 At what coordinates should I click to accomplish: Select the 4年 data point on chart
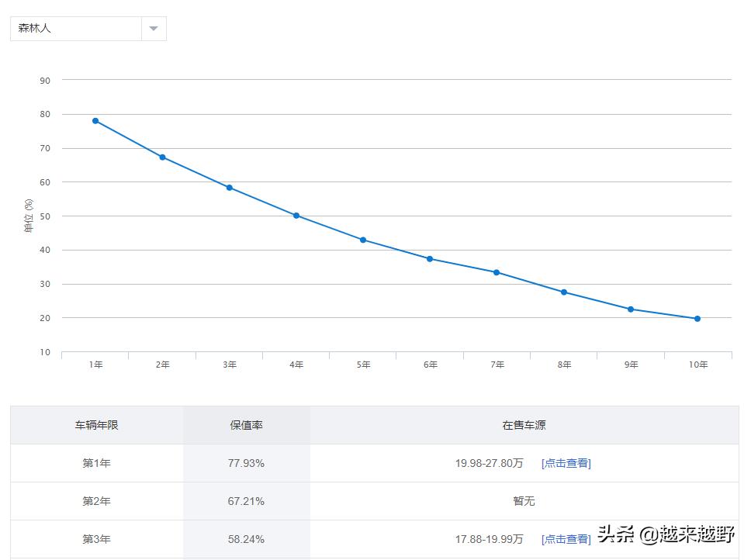click(x=296, y=216)
